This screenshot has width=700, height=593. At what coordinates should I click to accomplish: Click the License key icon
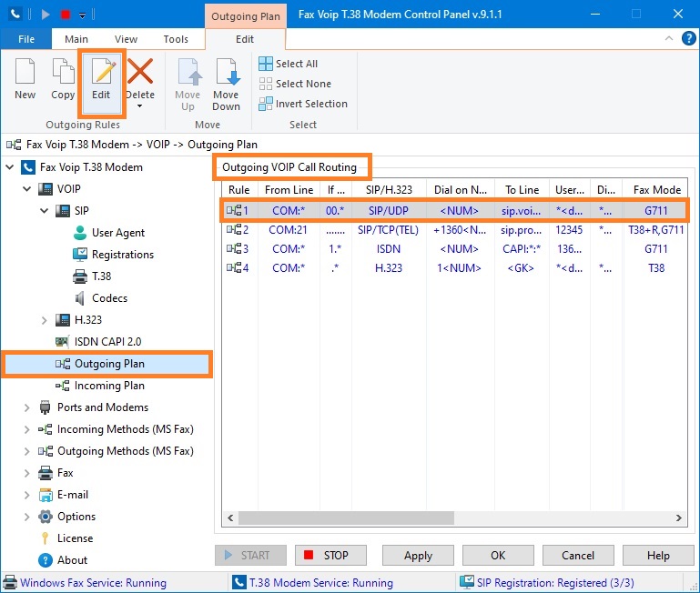click(46, 538)
